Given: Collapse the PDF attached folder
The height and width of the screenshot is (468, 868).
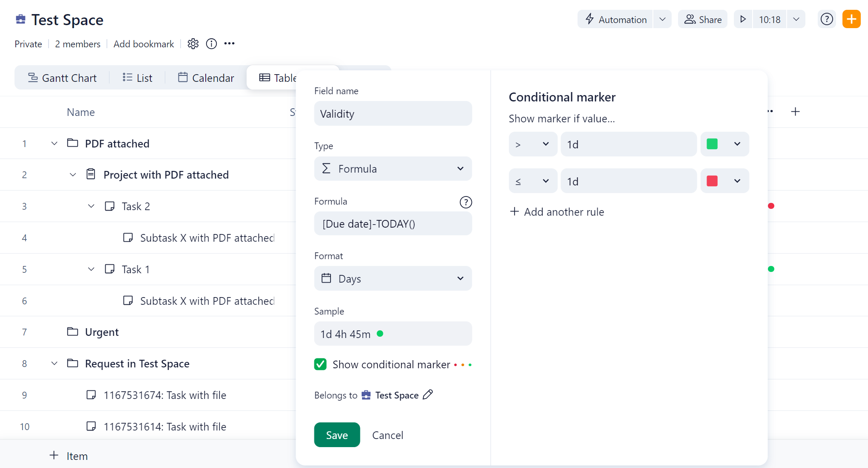Looking at the screenshot, I should point(54,144).
